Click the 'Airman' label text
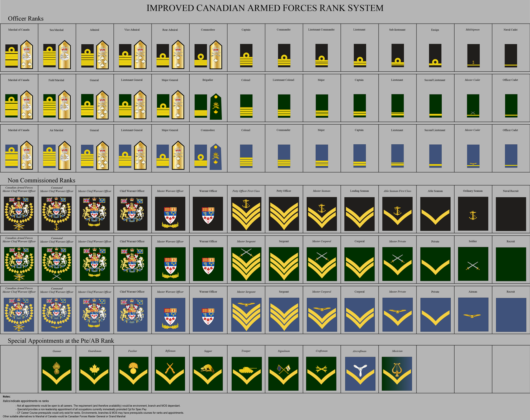This screenshot has width=530, height=420. 473,292
